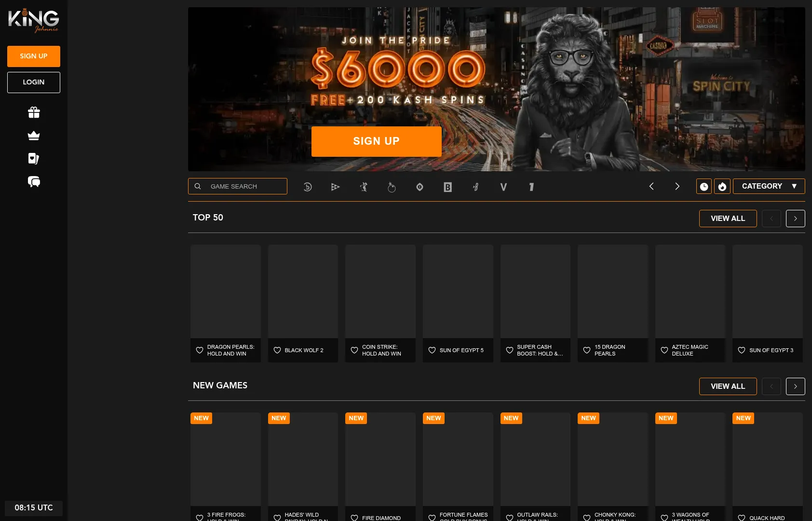Screen dimensions: 812x521
Task: Open new game Quack Hard thumbnail
Action: pos(768,459)
